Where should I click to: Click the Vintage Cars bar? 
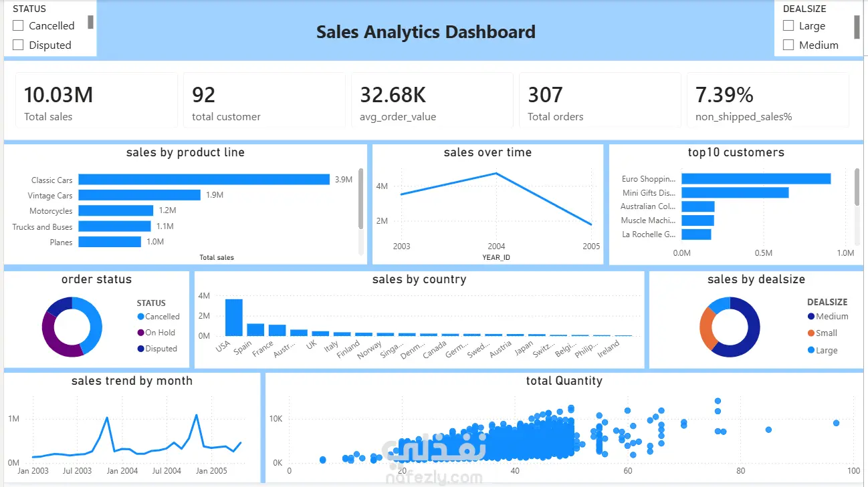point(139,195)
